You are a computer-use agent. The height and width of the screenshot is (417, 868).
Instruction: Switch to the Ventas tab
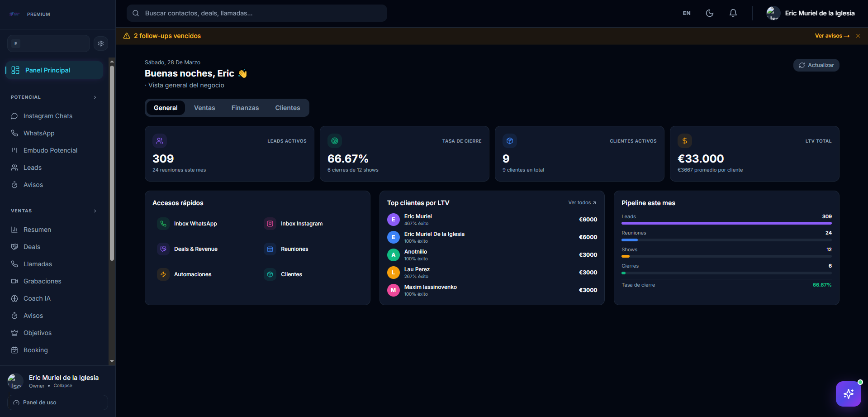click(204, 108)
